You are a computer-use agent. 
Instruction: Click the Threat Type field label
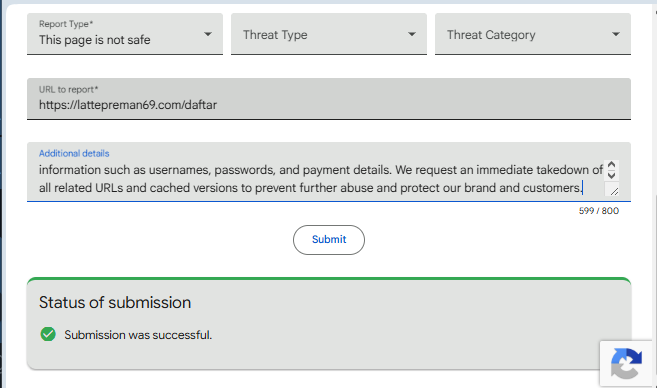pos(275,35)
